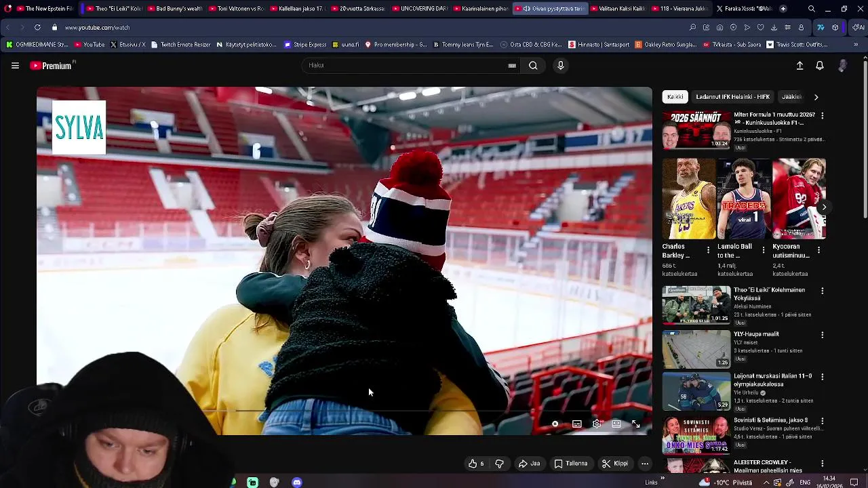Open the YouTube hamburger guide menu
This screenshot has width=868, height=488.
click(x=15, y=66)
